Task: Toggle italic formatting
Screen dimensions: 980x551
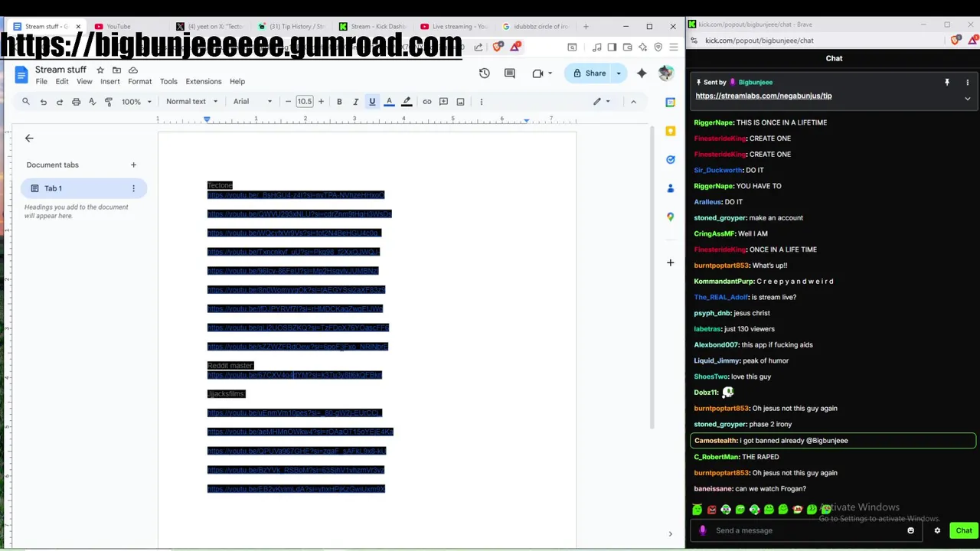Action: [x=355, y=102]
